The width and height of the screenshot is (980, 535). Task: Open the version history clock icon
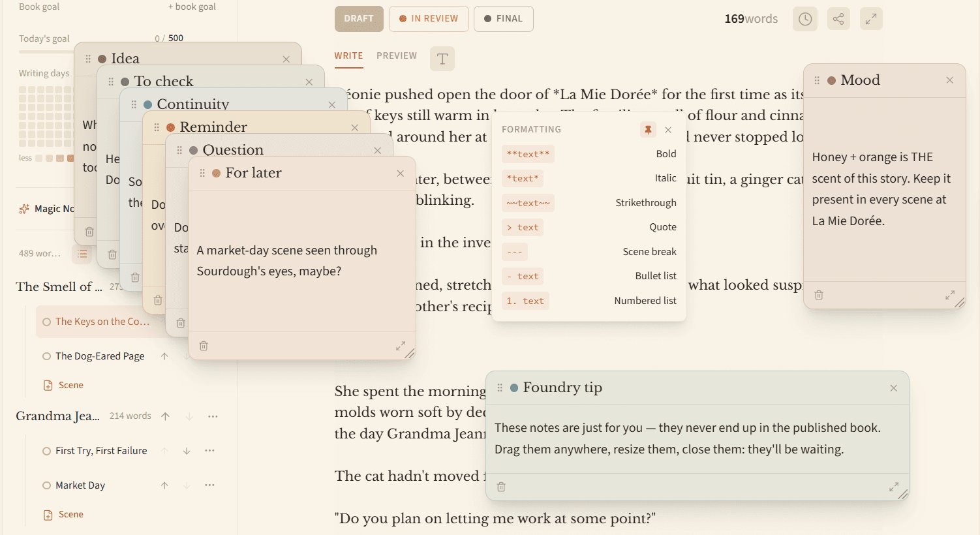point(805,19)
